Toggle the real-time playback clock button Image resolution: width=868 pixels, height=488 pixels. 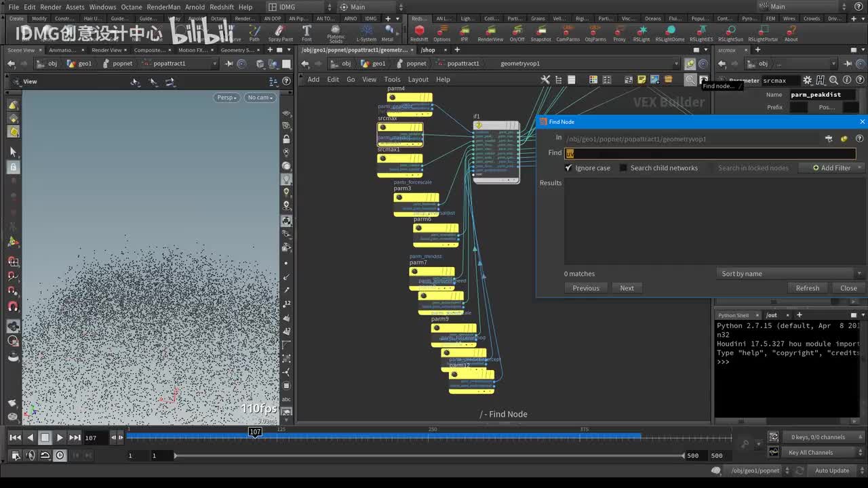60,455
